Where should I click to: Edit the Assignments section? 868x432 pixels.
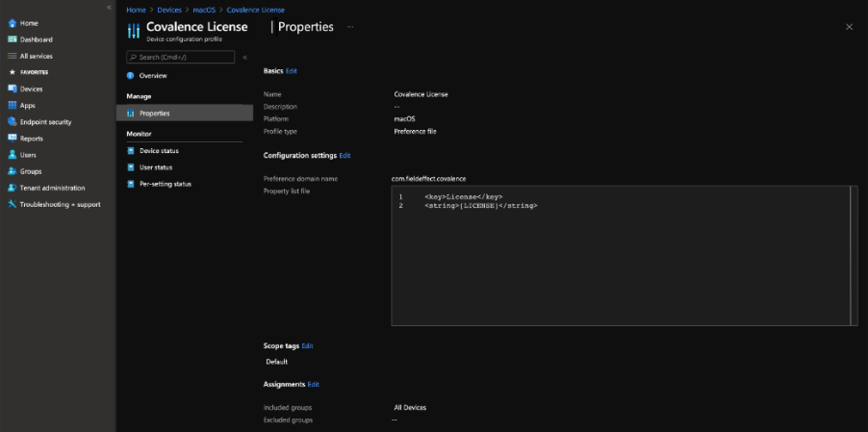coord(314,384)
